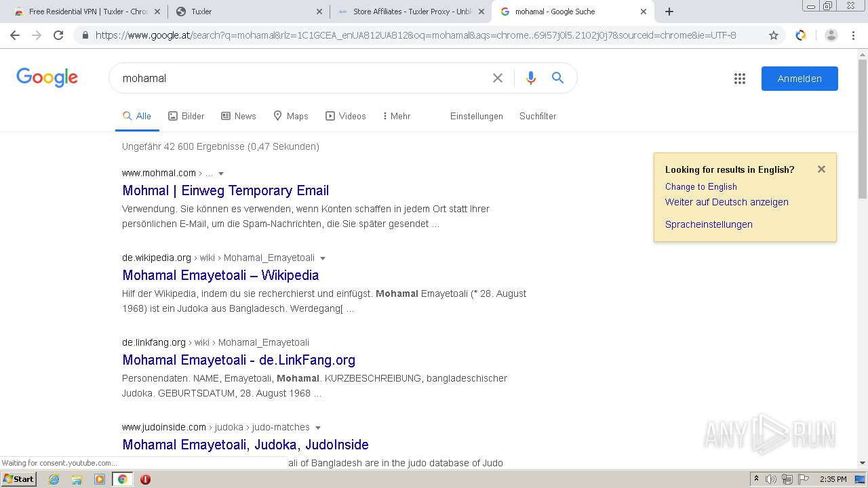This screenshot has width=868, height=488.
Task: Click the Chrome taskbar icon
Action: pos(122,479)
